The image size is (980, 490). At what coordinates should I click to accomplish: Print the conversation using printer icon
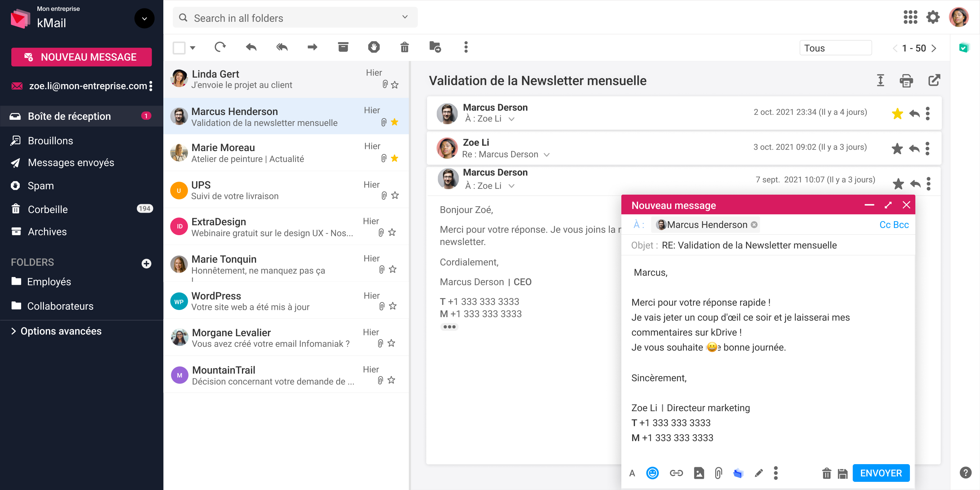(906, 81)
